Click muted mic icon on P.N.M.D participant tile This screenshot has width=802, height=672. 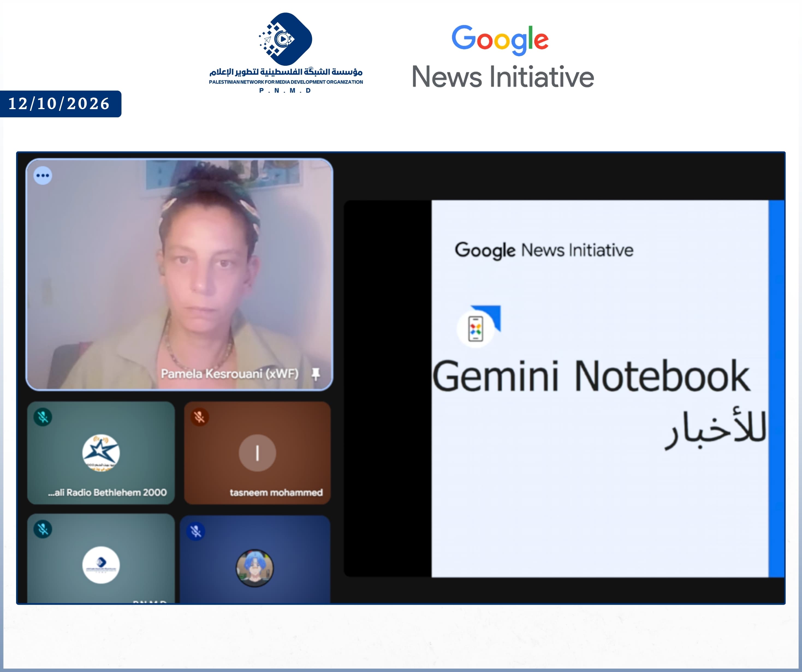tap(43, 529)
